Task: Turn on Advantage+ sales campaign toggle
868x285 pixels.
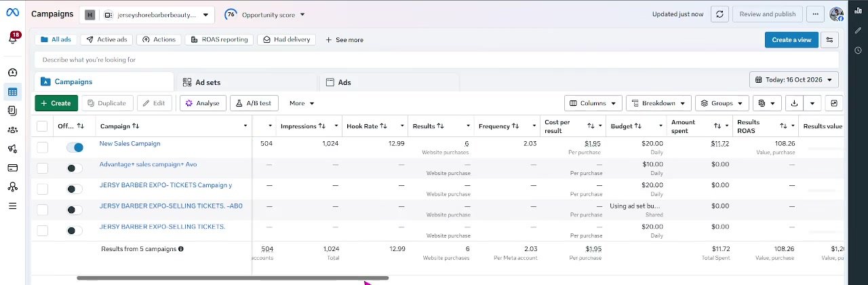Action: point(75,168)
